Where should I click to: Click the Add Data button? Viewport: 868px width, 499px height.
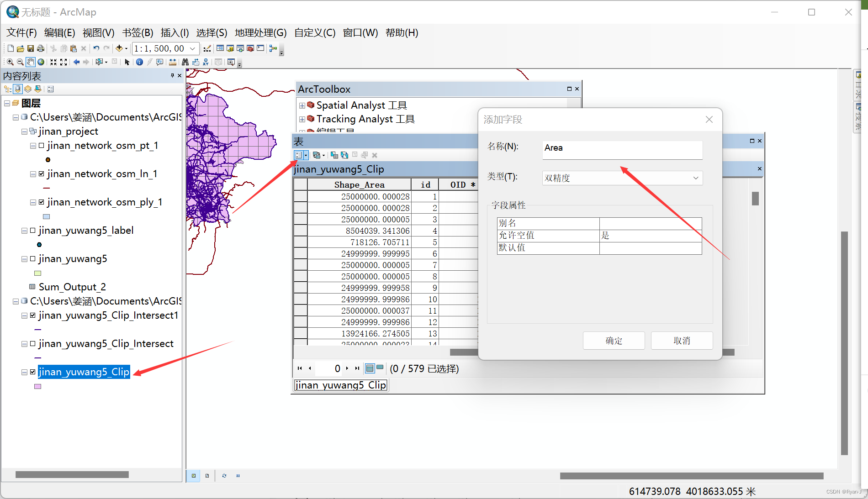pyautogui.click(x=119, y=48)
